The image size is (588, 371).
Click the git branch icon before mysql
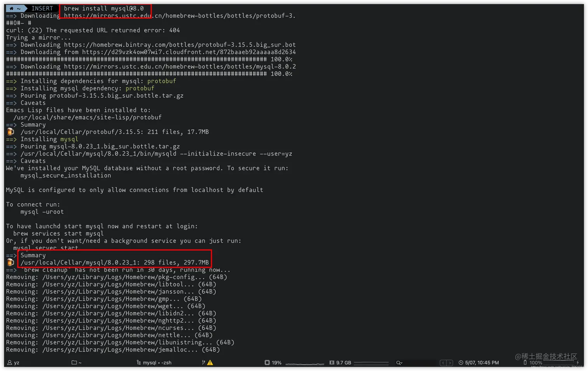pos(138,362)
